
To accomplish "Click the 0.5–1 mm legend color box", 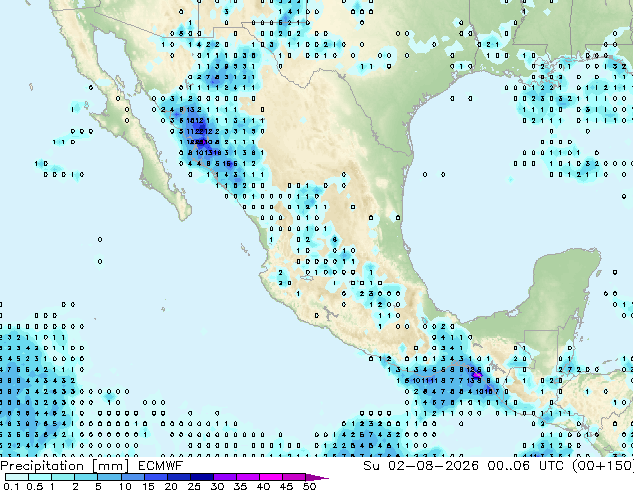I will click(x=40, y=477).
